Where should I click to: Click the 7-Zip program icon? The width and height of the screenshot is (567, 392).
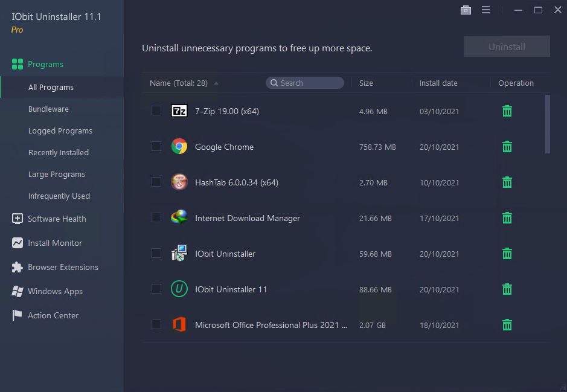[179, 111]
